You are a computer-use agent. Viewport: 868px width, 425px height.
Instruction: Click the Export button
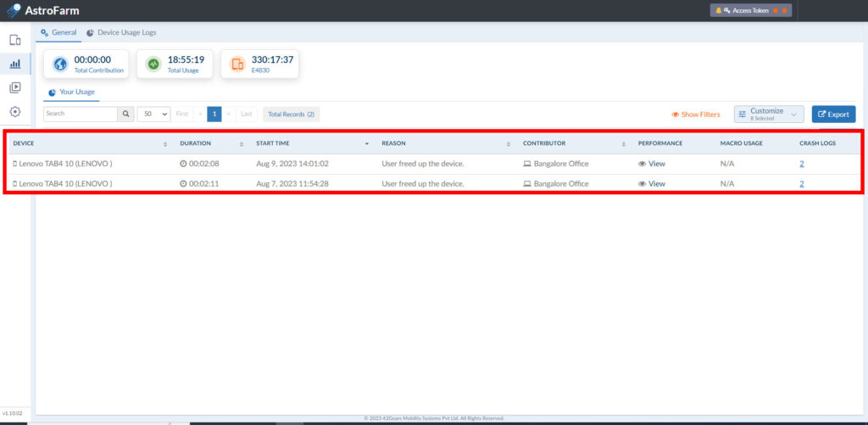834,115
